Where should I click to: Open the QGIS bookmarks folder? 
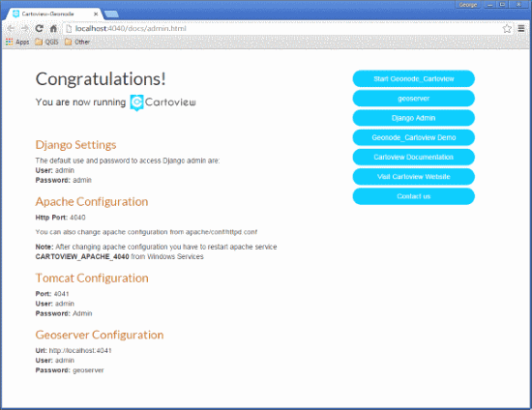point(46,42)
